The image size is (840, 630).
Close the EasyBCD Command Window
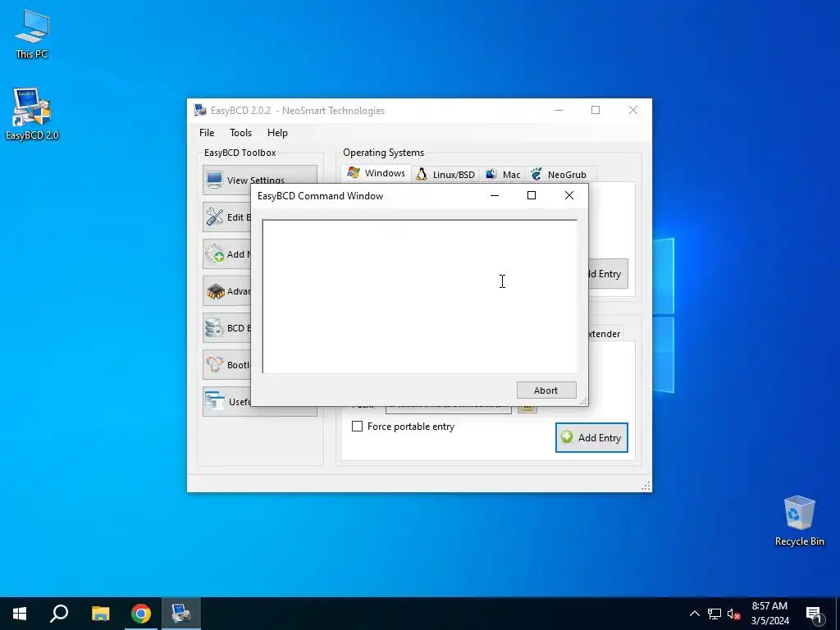tap(569, 195)
